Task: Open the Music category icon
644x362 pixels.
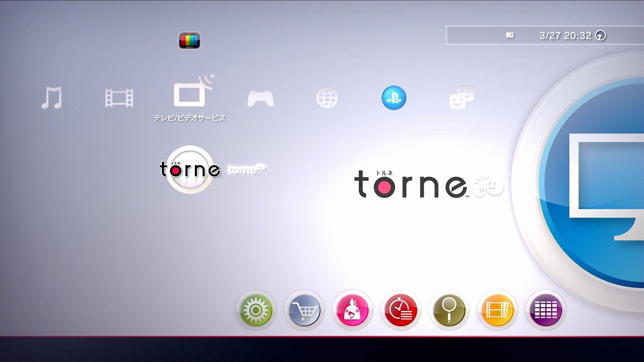Action: pyautogui.click(x=52, y=98)
